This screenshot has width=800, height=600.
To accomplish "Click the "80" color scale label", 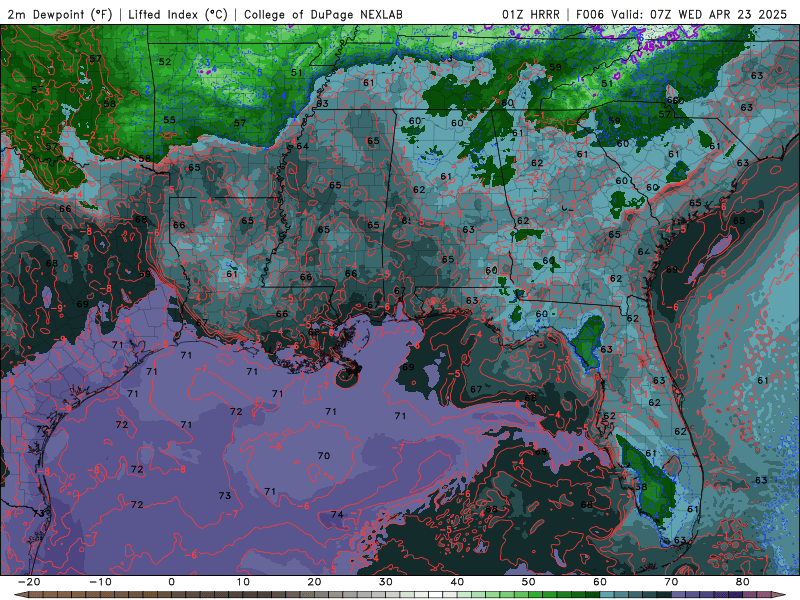I will click(x=743, y=582).
